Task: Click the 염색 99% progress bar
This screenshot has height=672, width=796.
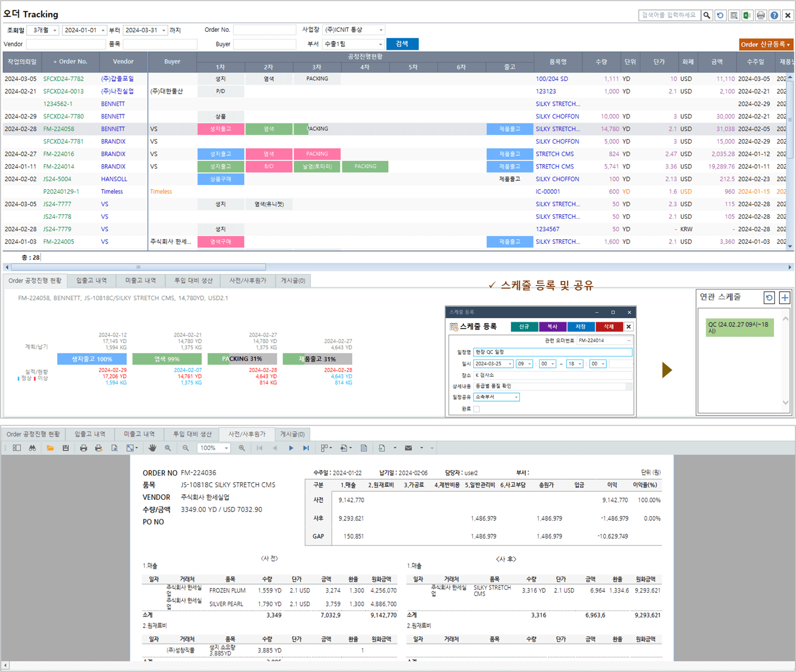Action: [167, 359]
